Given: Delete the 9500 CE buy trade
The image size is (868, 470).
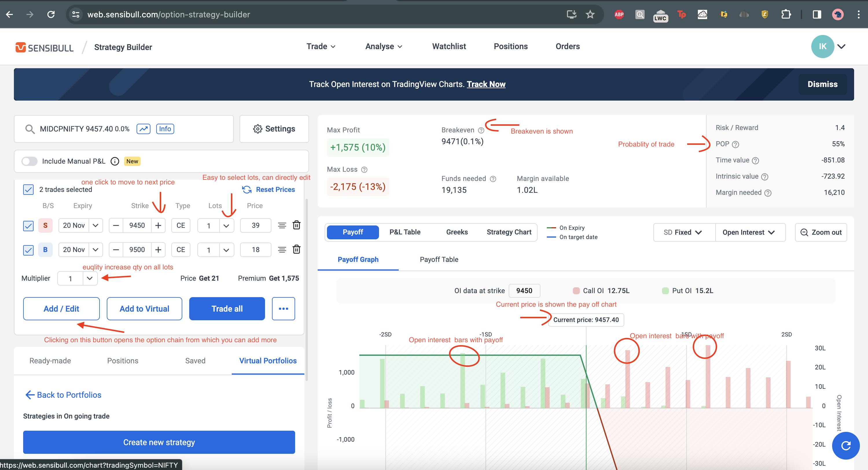Looking at the screenshot, I should point(296,249).
